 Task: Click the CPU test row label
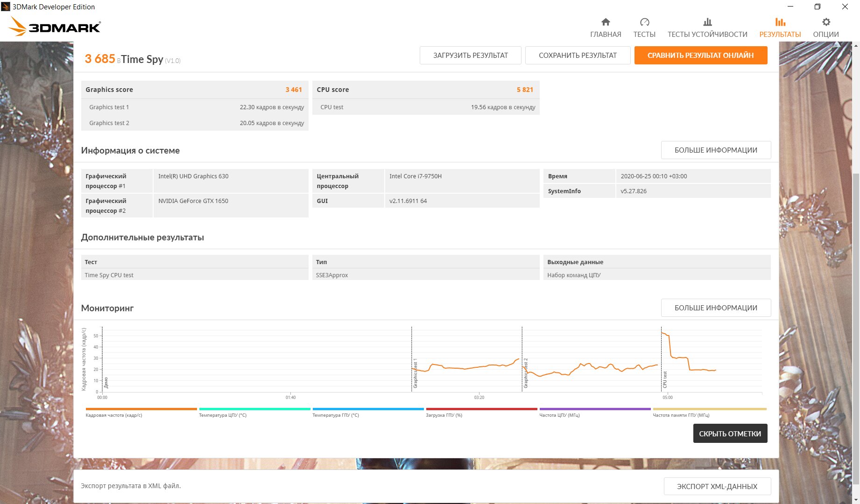(331, 107)
